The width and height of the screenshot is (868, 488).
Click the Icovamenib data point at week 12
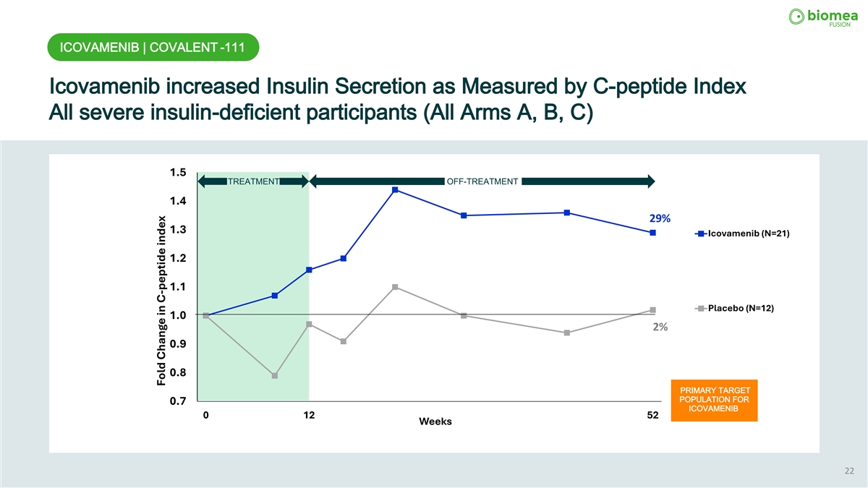coord(309,270)
